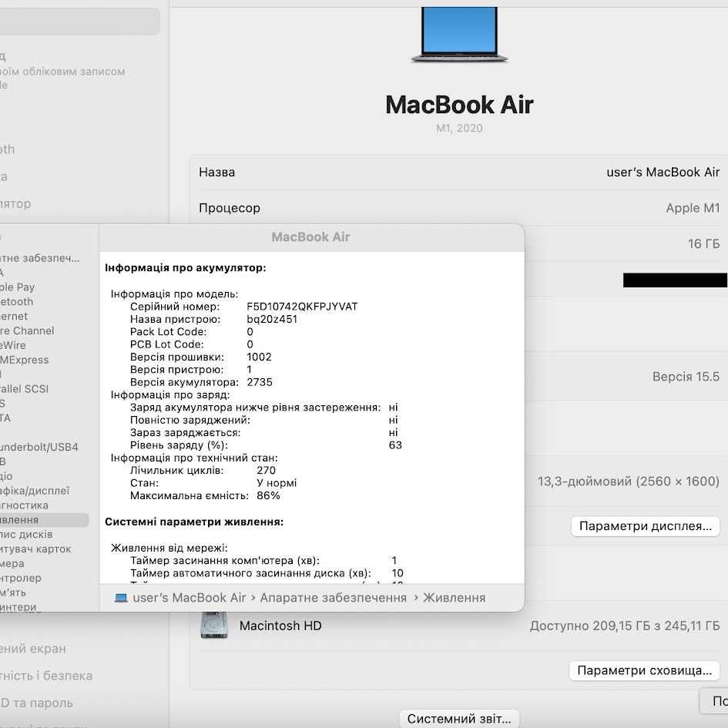
Task: Click the device name bq20z451
Action: pos(272,319)
